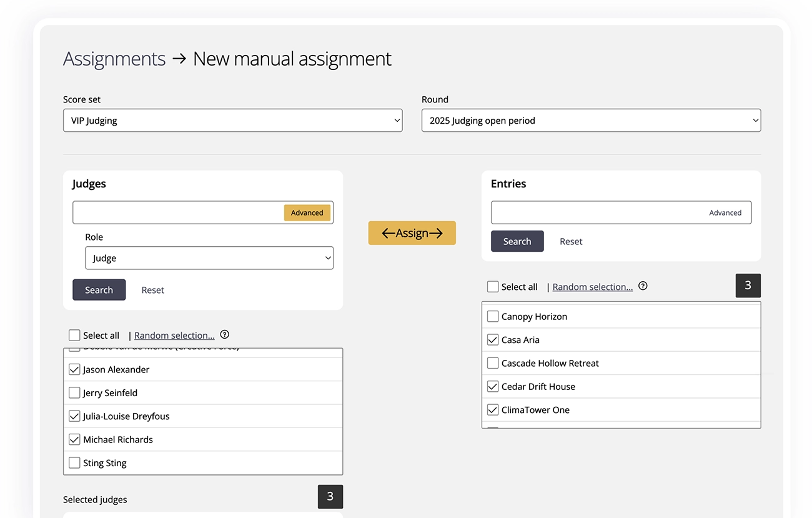Click the Entries panel heading
This screenshot has width=812, height=518.
[508, 184]
